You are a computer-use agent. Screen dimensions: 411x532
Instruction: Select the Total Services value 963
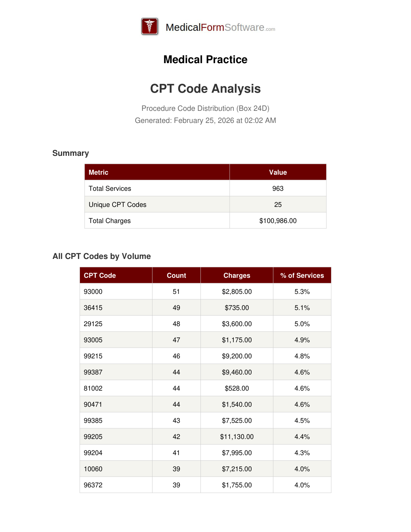(278, 188)
